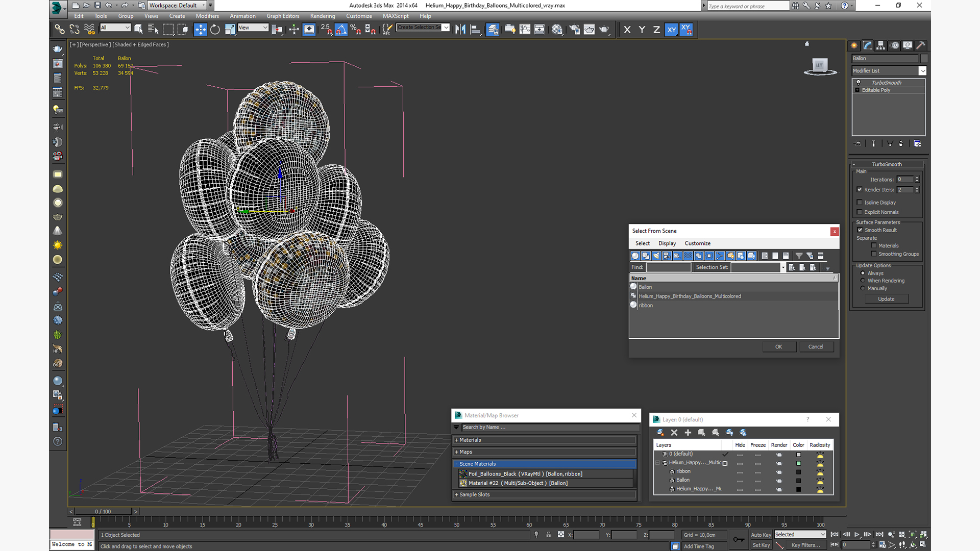Click the Mirror tool icon
The width and height of the screenshot is (980, 551).
(460, 30)
